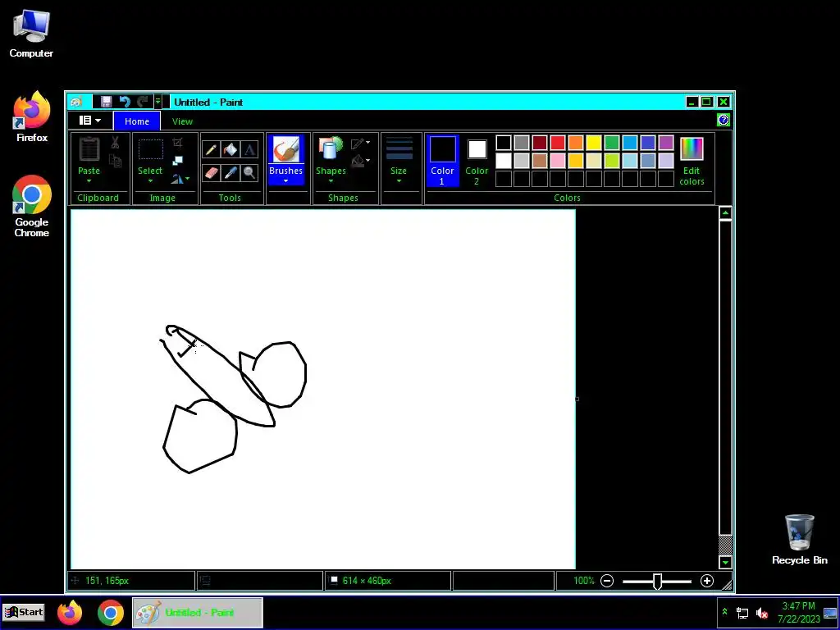Switch to the Home ribbon tab
The width and height of the screenshot is (840, 630).
coord(137,121)
